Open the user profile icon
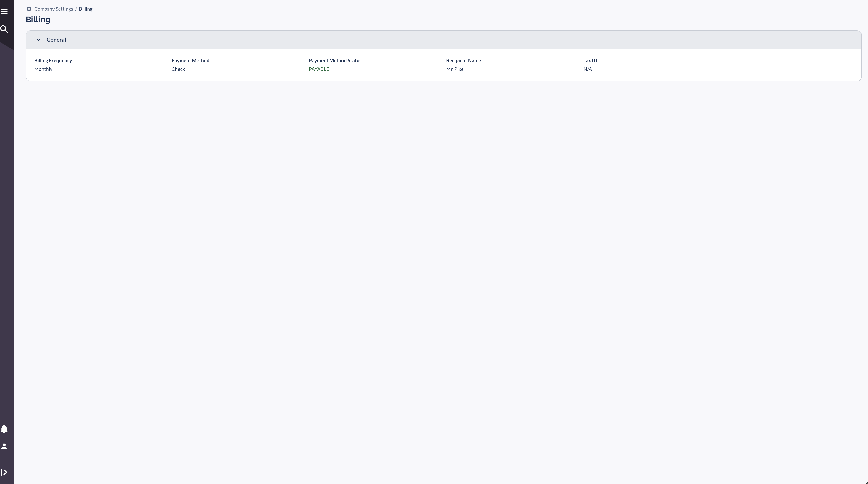Screen dimensions: 868x484 click(4, 447)
